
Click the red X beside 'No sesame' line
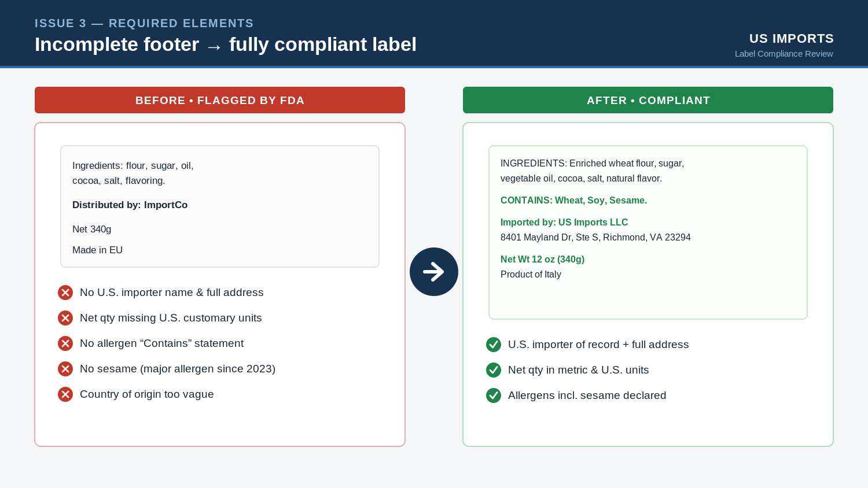(65, 369)
